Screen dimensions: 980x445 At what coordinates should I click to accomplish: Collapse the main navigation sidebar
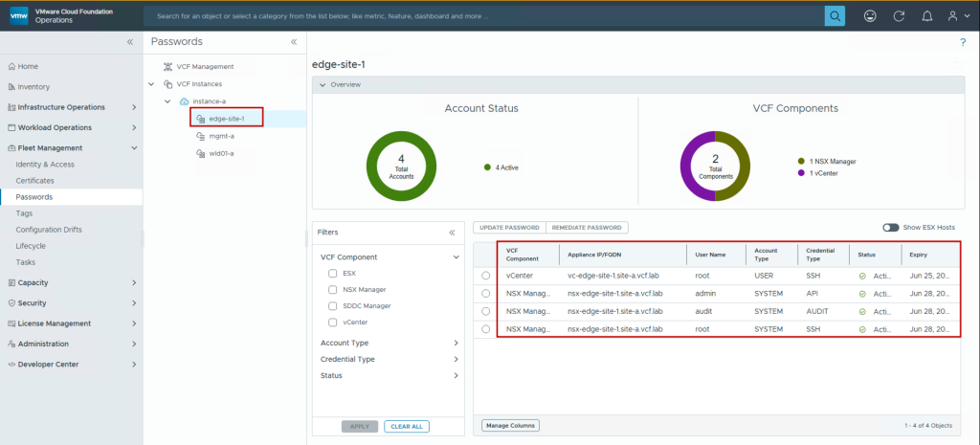130,42
